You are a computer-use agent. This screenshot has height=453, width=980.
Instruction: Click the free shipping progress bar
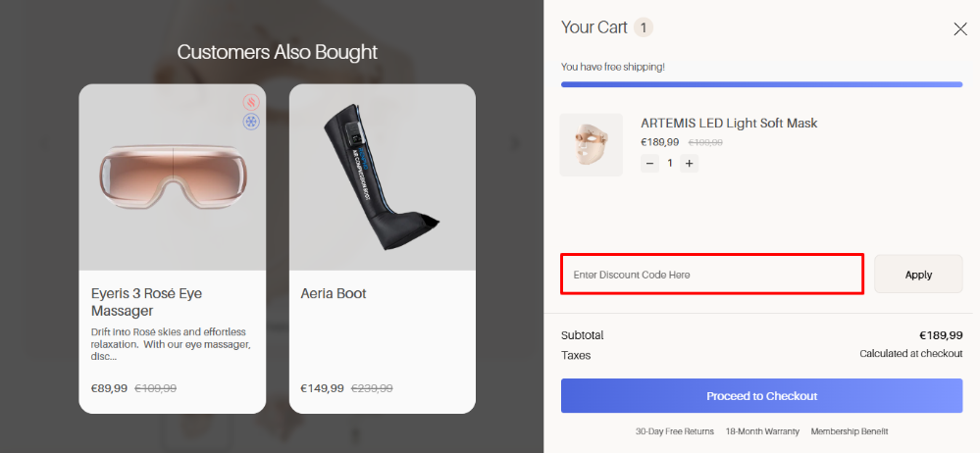[761, 84]
